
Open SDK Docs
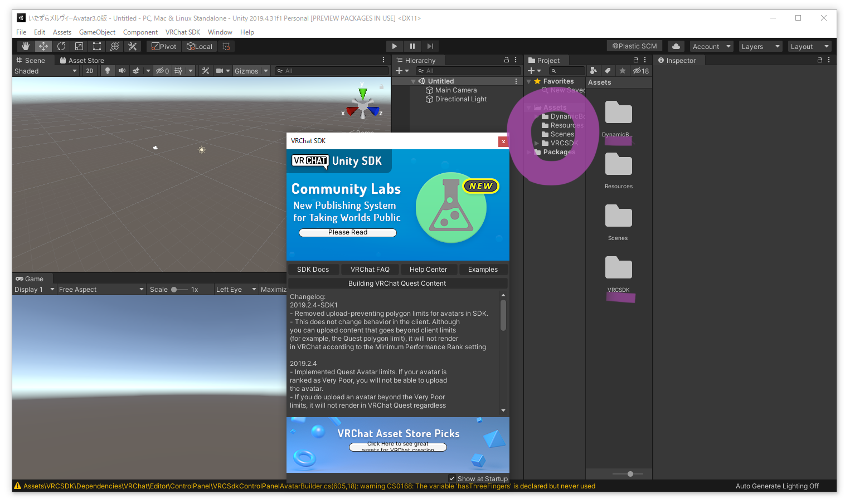[313, 269]
